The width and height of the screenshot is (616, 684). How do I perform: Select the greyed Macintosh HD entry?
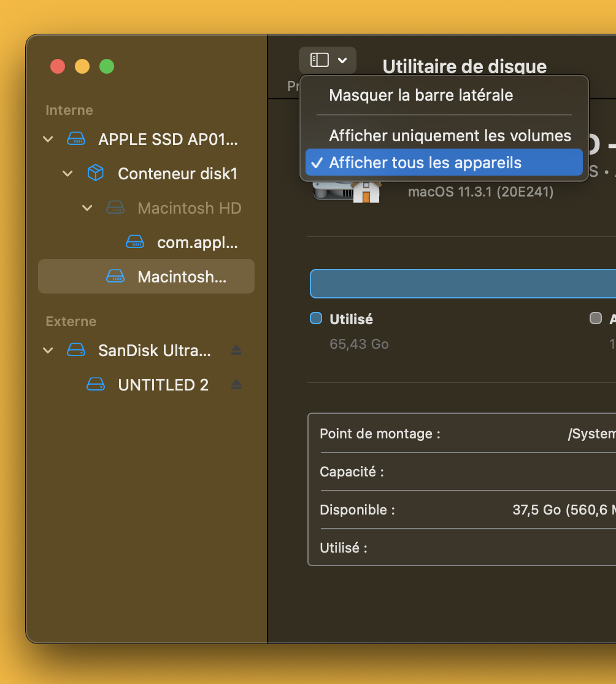coord(189,208)
